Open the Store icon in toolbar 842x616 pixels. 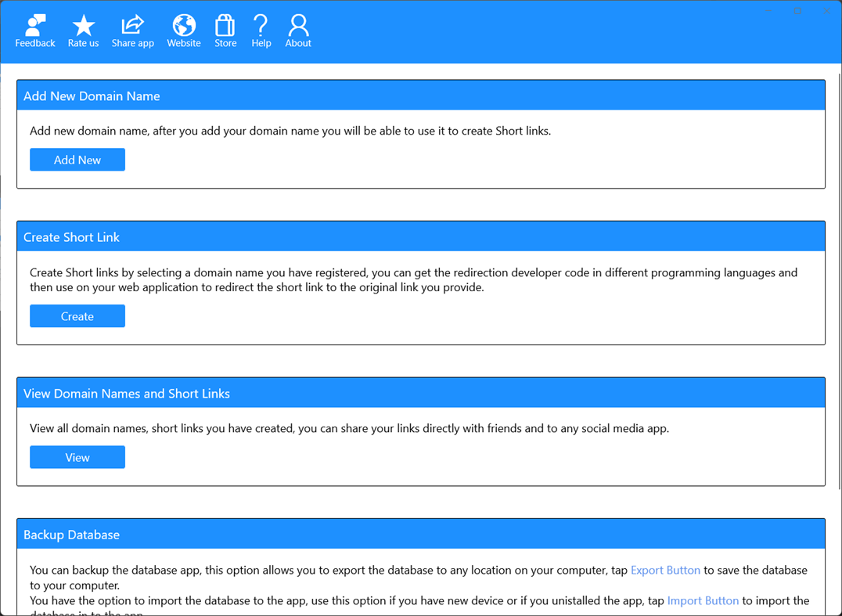pos(225,30)
